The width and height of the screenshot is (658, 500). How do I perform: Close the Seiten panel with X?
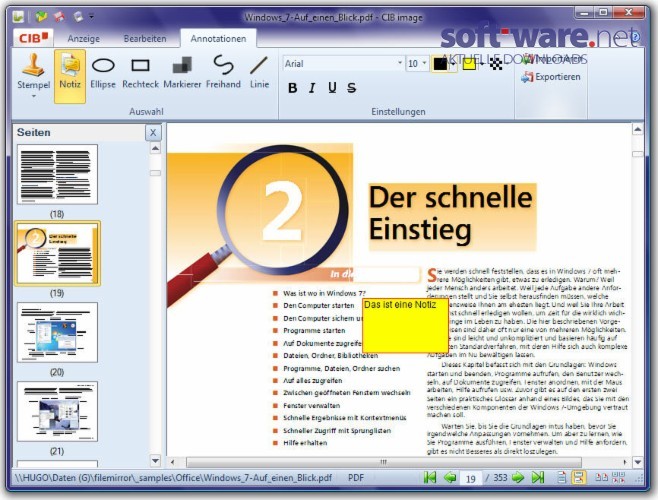(x=153, y=133)
